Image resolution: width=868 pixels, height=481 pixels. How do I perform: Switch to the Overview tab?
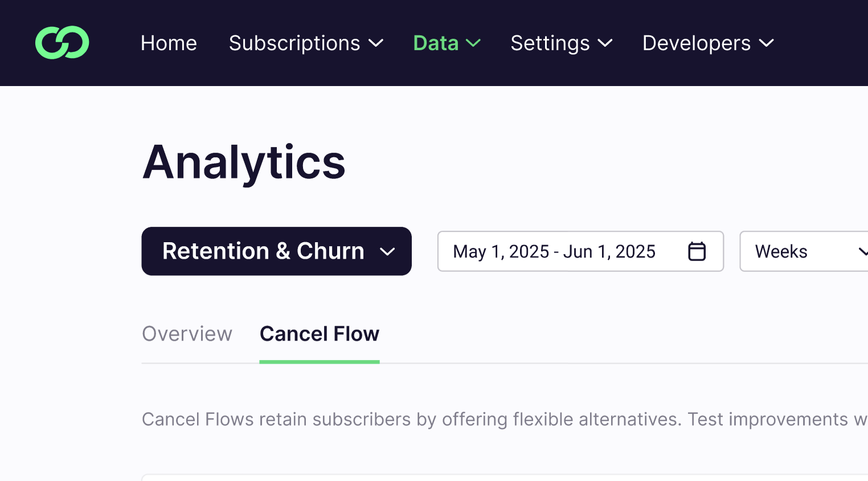pos(187,334)
